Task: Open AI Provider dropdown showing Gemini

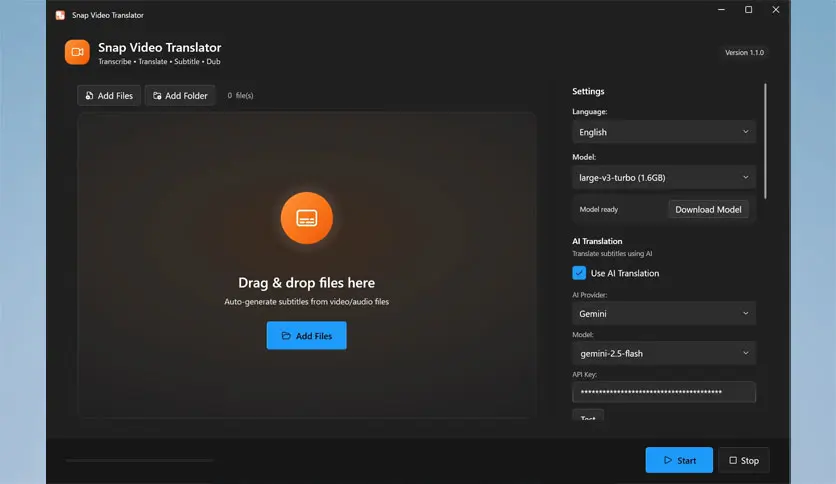Action: click(x=664, y=313)
